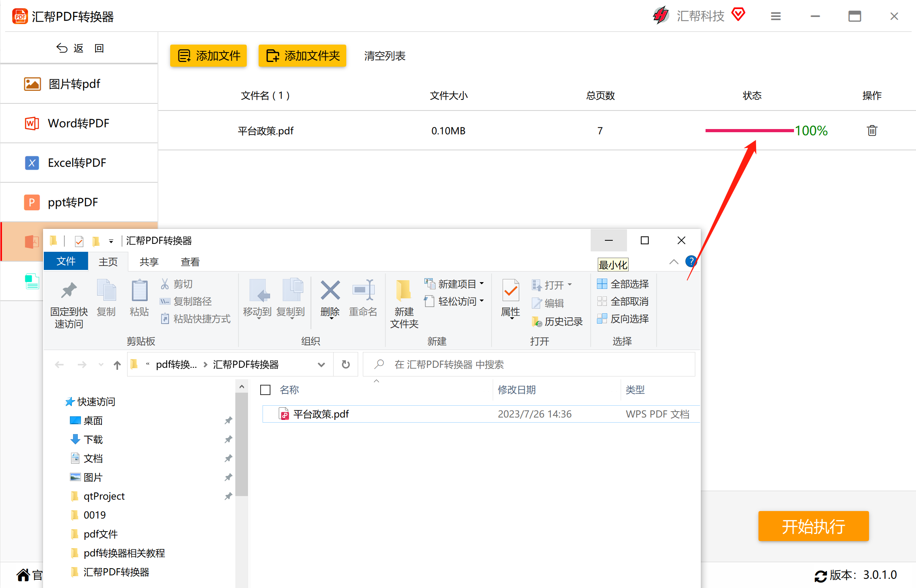Image resolution: width=916 pixels, height=588 pixels.
Task: Click the 汇帮科技 link in title bar
Action: point(701,16)
